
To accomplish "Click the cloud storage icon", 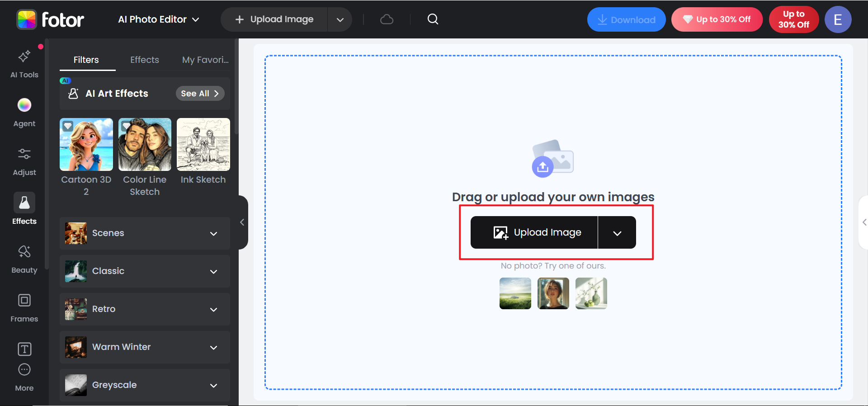I will 387,19.
